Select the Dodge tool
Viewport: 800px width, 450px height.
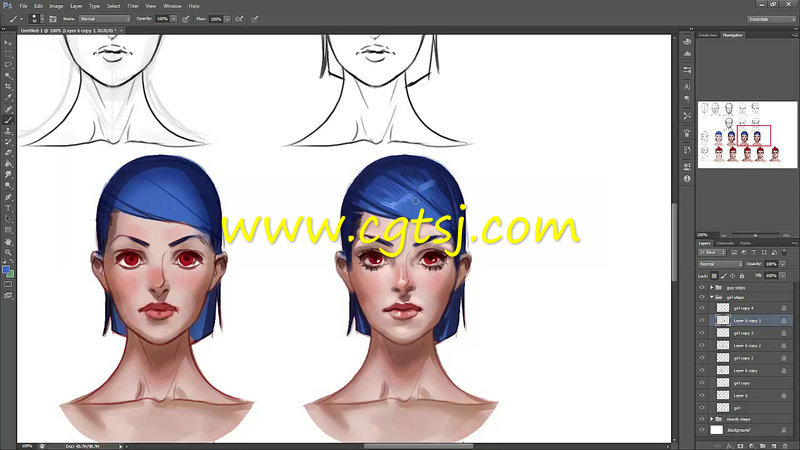tap(8, 185)
